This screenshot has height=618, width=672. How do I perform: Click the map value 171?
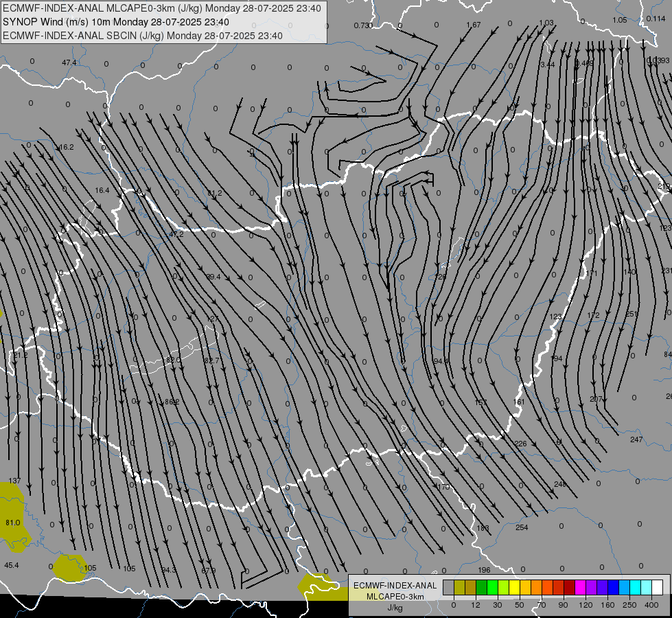(591, 273)
